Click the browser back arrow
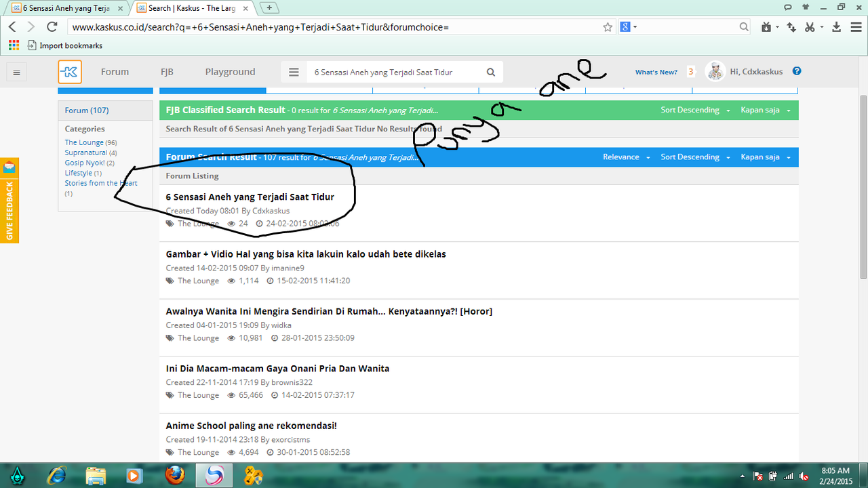The width and height of the screenshot is (868, 488). click(x=12, y=27)
